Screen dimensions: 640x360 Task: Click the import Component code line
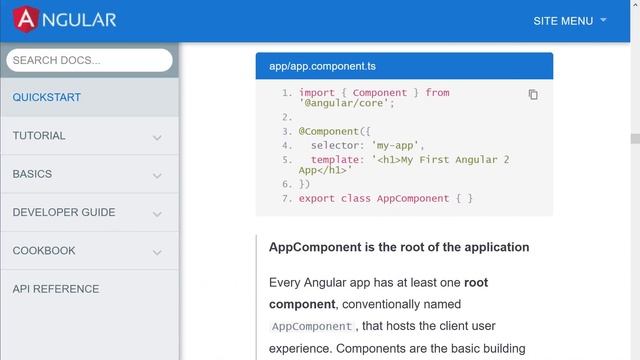(374, 98)
